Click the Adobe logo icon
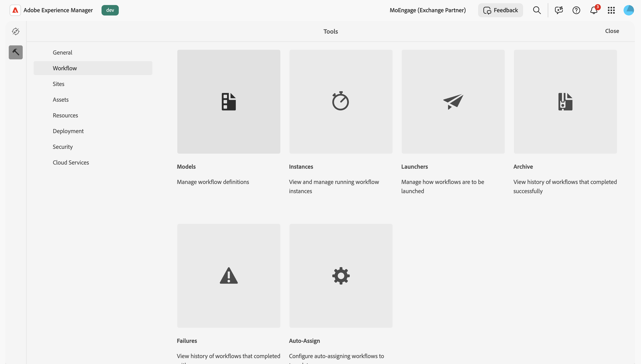 pyautogui.click(x=15, y=10)
